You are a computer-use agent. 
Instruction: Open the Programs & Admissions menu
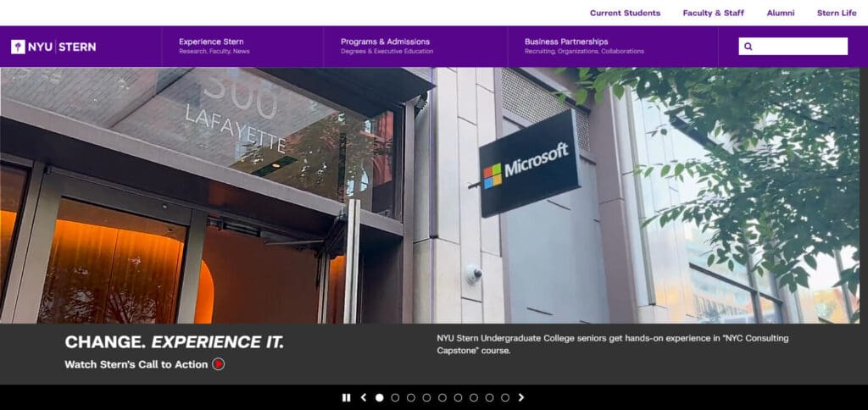click(x=387, y=46)
